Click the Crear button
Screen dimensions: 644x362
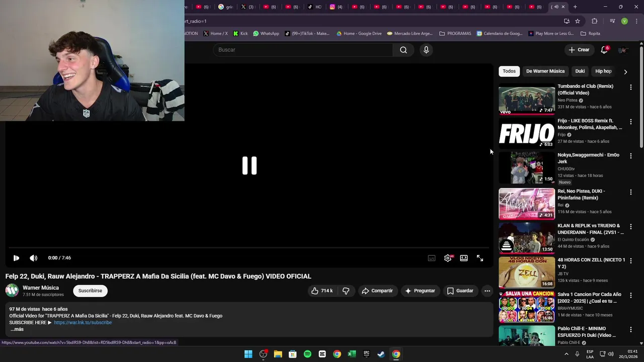579,50
